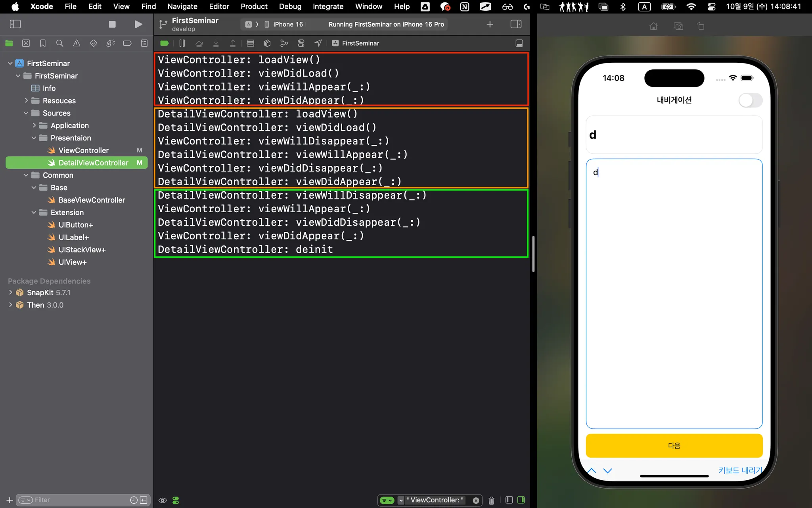The width and height of the screenshot is (812, 508).
Task: Toggle the switch next to 내비게이션
Action: click(750, 100)
